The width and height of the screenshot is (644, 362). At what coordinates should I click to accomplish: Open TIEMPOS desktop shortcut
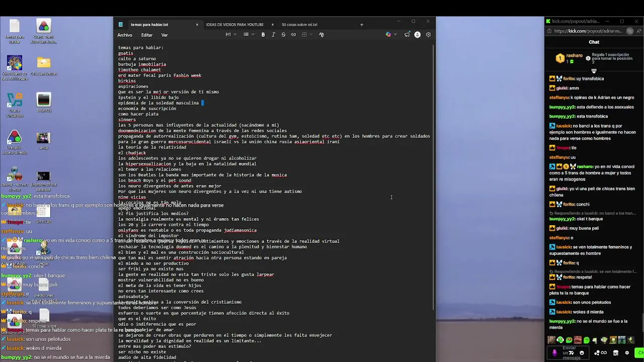pyautogui.click(x=44, y=103)
